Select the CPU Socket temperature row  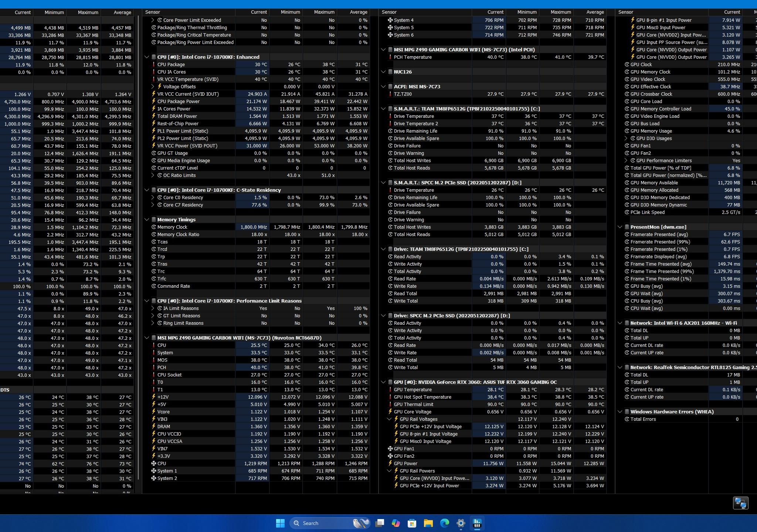tap(256, 375)
